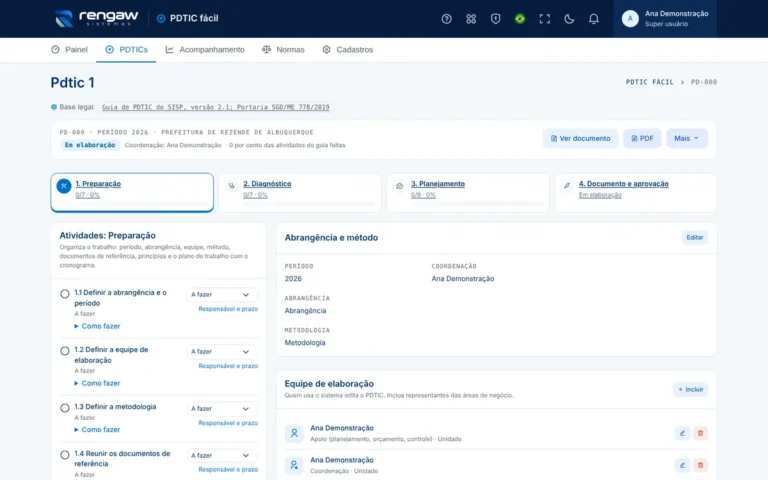Open status dropdown for activity 1.1
The height and width of the screenshot is (480, 768).
tap(222, 295)
